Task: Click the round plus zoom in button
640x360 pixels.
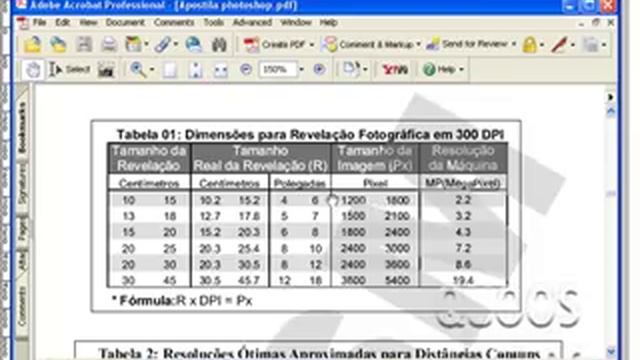Action: coord(319,69)
